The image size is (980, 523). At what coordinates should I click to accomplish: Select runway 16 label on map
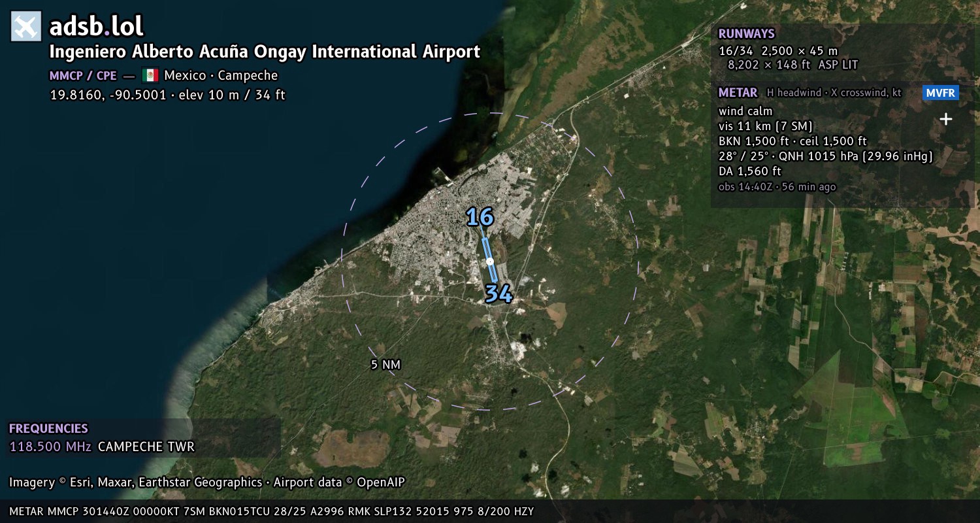coord(480,217)
